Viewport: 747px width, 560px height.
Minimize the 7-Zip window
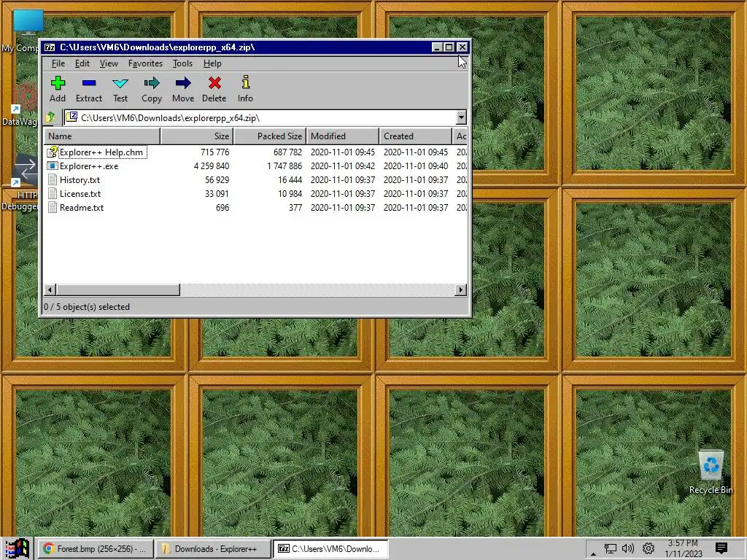[x=437, y=47]
